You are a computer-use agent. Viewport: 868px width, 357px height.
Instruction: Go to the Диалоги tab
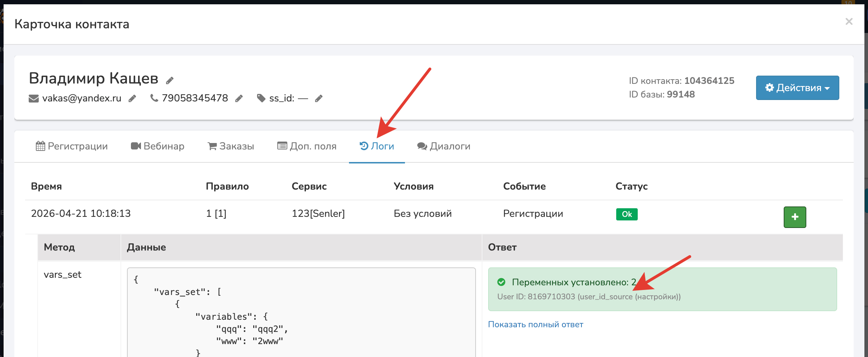point(444,146)
